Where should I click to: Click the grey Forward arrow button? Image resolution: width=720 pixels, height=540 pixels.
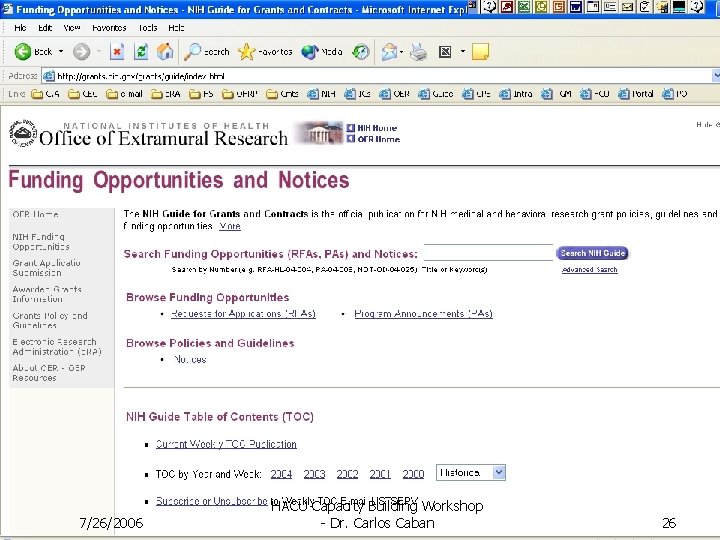pos(81,51)
